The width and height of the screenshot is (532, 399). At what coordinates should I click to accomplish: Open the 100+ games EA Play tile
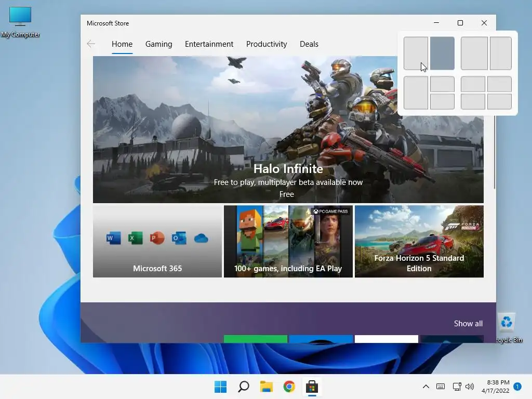288,241
